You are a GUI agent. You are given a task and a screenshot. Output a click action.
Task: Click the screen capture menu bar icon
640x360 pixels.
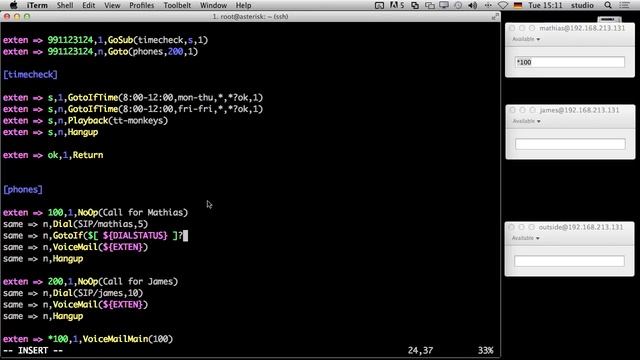tap(379, 5)
